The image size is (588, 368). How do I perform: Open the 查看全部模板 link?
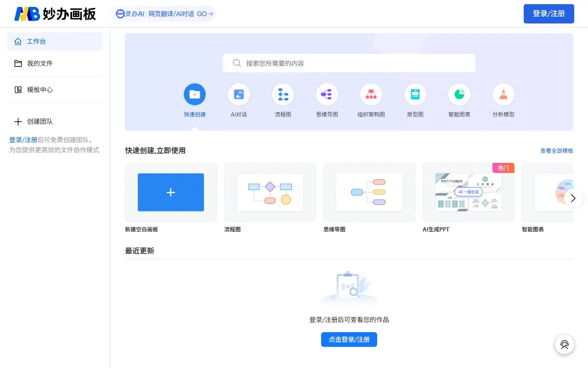(x=557, y=150)
